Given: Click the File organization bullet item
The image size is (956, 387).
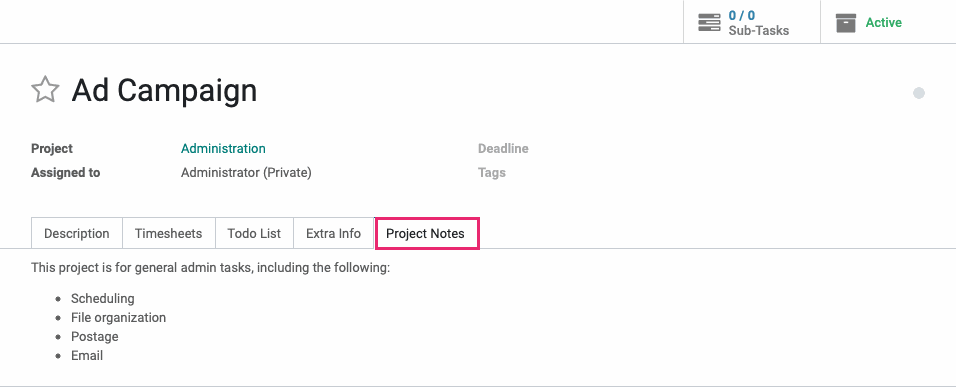Looking at the screenshot, I should pyautogui.click(x=118, y=318).
